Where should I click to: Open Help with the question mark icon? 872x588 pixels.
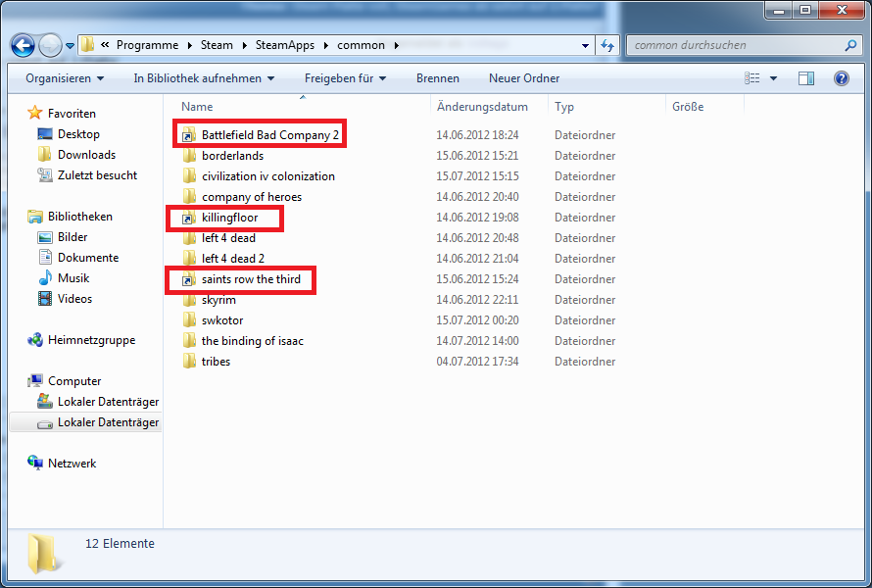click(x=842, y=78)
